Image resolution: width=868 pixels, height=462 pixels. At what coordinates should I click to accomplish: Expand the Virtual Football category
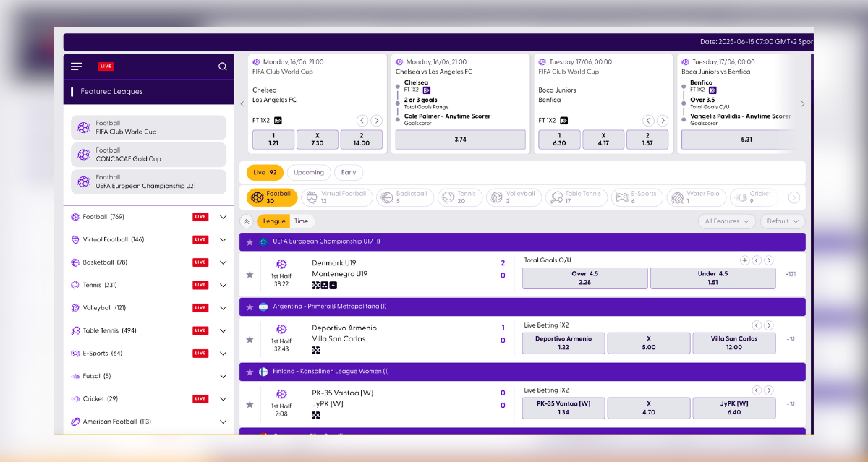point(223,239)
